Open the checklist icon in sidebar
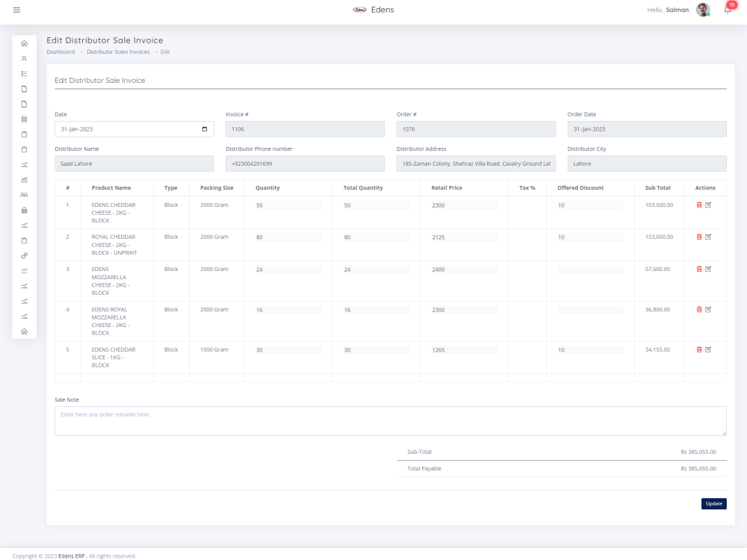This screenshot has width=747, height=560. click(25, 74)
